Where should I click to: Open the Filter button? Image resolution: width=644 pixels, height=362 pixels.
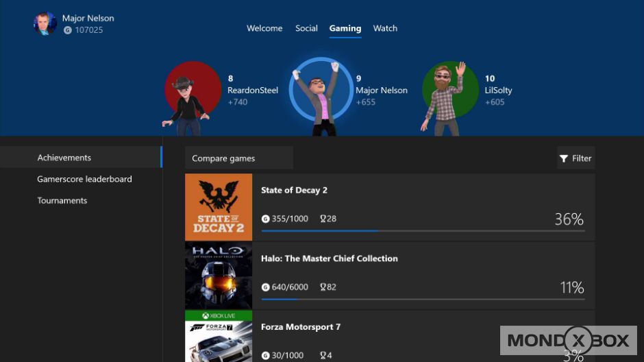click(575, 158)
